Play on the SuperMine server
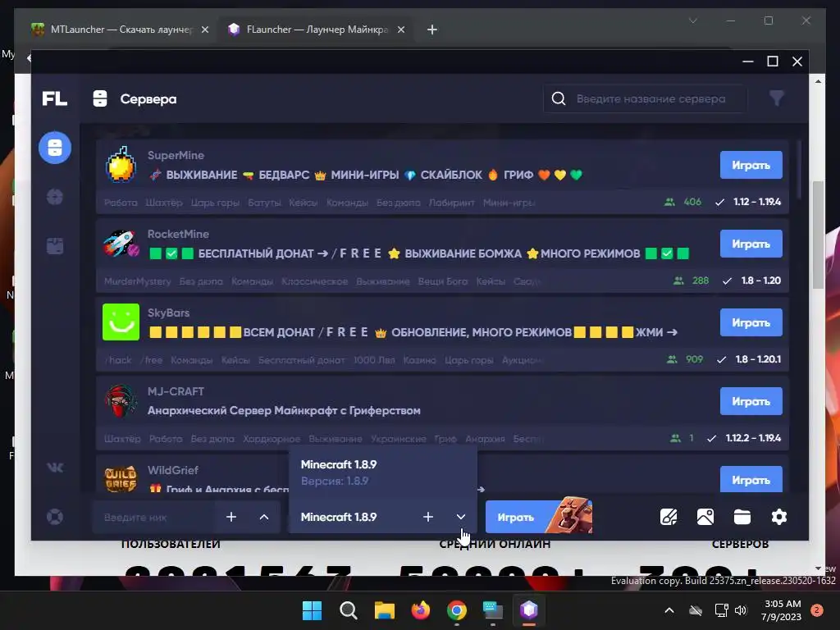840x630 pixels. [x=751, y=165]
